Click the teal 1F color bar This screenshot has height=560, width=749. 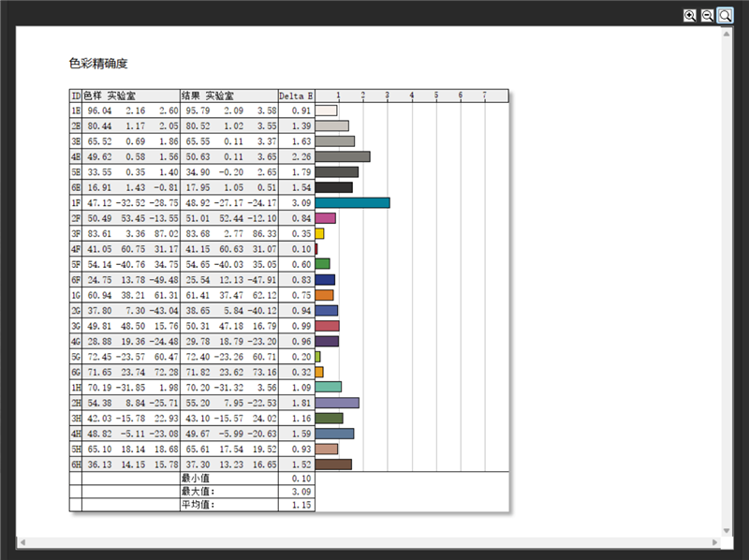(352, 202)
